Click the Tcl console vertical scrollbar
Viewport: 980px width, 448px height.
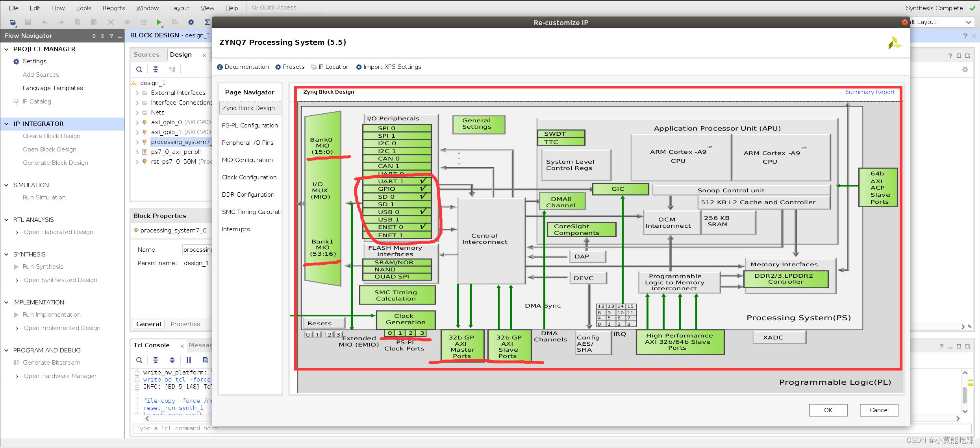964,395
